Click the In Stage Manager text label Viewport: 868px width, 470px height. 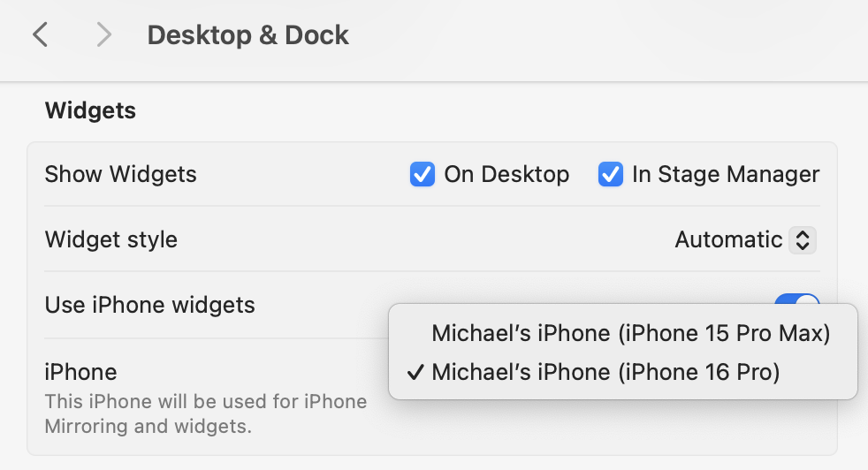(726, 174)
